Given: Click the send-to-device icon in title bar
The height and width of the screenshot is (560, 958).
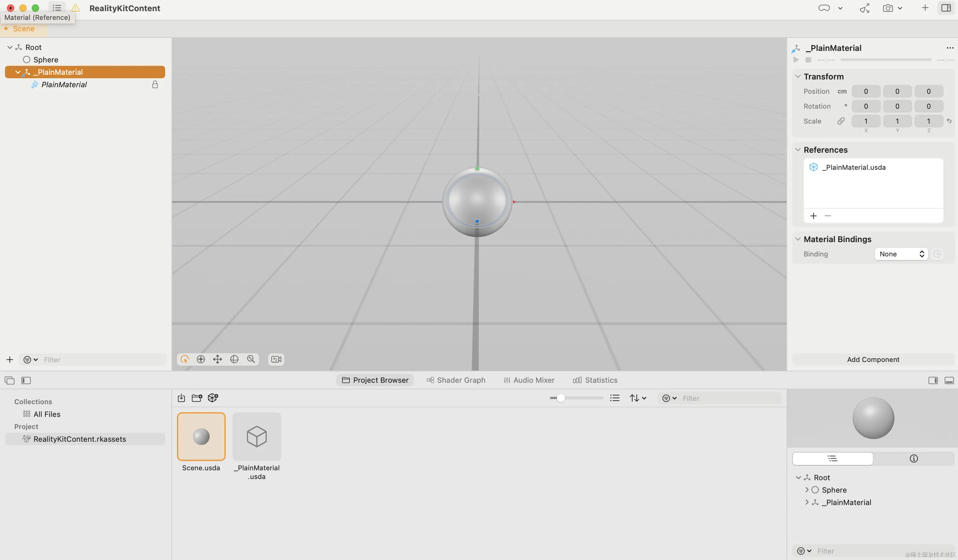Looking at the screenshot, I should pos(865,8).
